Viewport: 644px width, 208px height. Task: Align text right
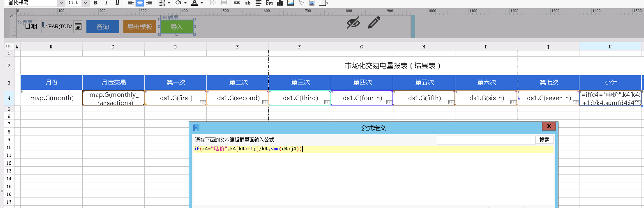(149, 3)
